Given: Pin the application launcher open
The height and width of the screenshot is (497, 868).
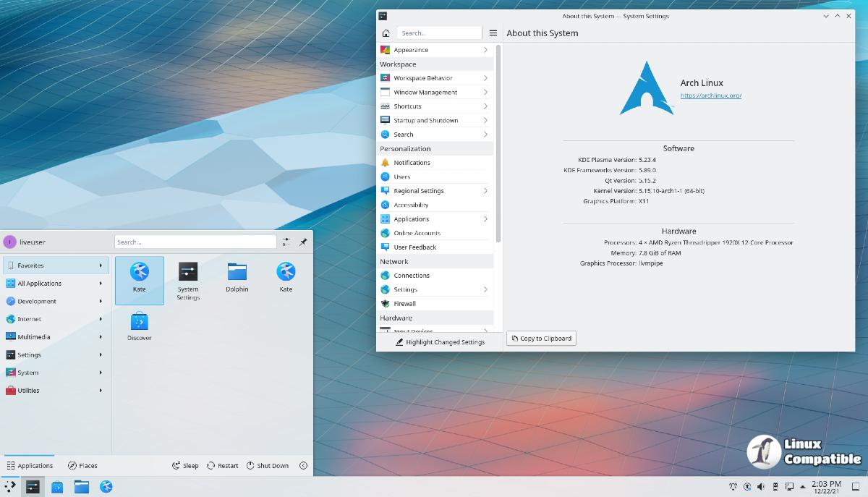Looking at the screenshot, I should [x=303, y=242].
